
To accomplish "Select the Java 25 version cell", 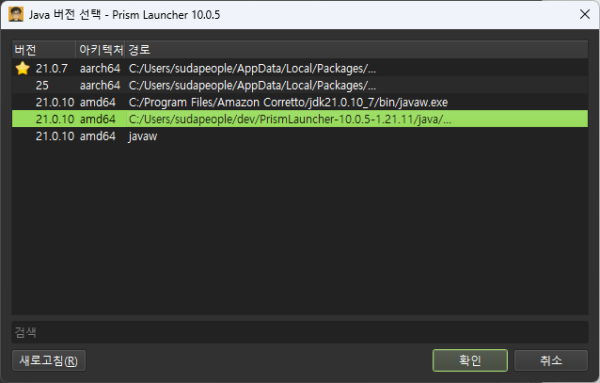I will coord(42,85).
